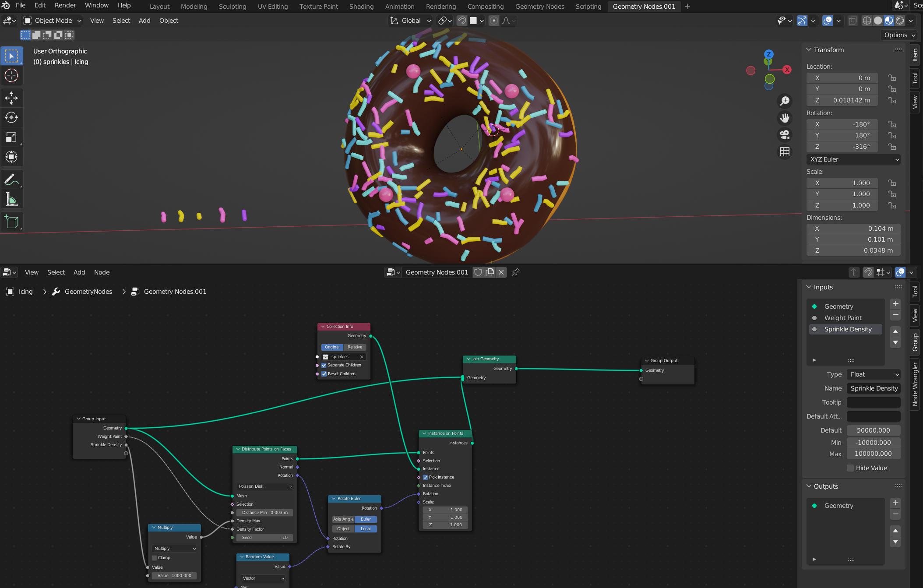Pin the node tree with pin icon
Screen dimensions: 923x588
[x=515, y=272]
